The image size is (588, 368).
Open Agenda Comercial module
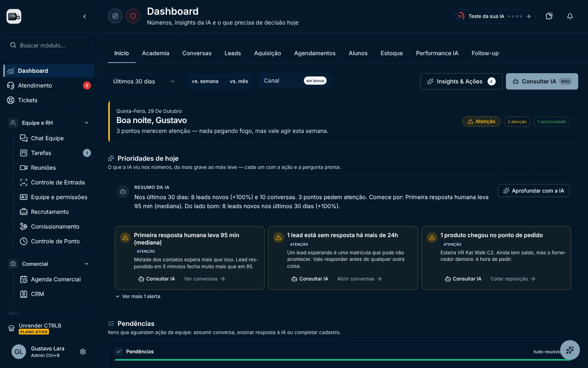coord(55,279)
